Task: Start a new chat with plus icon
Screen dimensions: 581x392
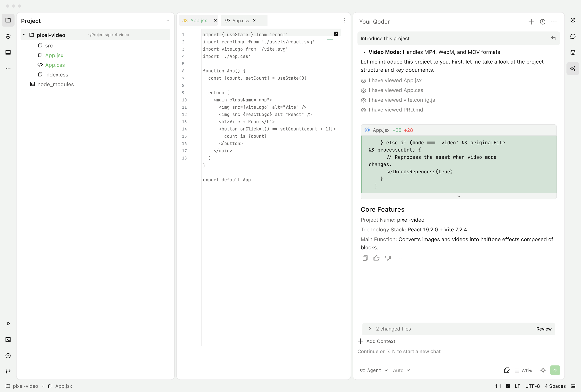Action: (x=531, y=22)
